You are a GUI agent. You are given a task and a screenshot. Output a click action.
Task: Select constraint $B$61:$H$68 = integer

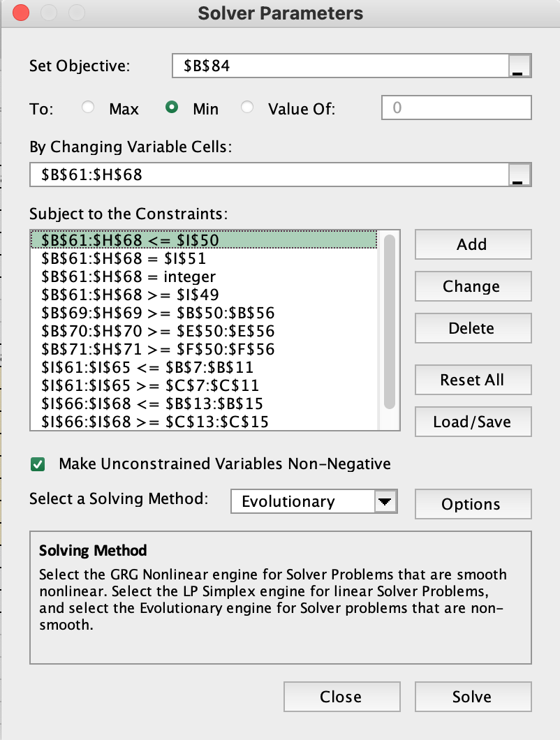(x=204, y=276)
